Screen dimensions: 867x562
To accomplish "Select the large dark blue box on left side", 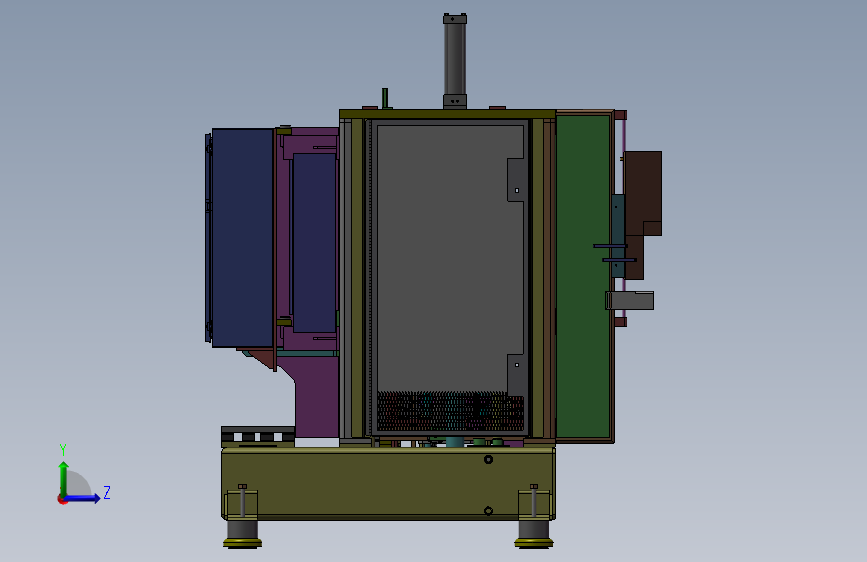I will (x=243, y=238).
